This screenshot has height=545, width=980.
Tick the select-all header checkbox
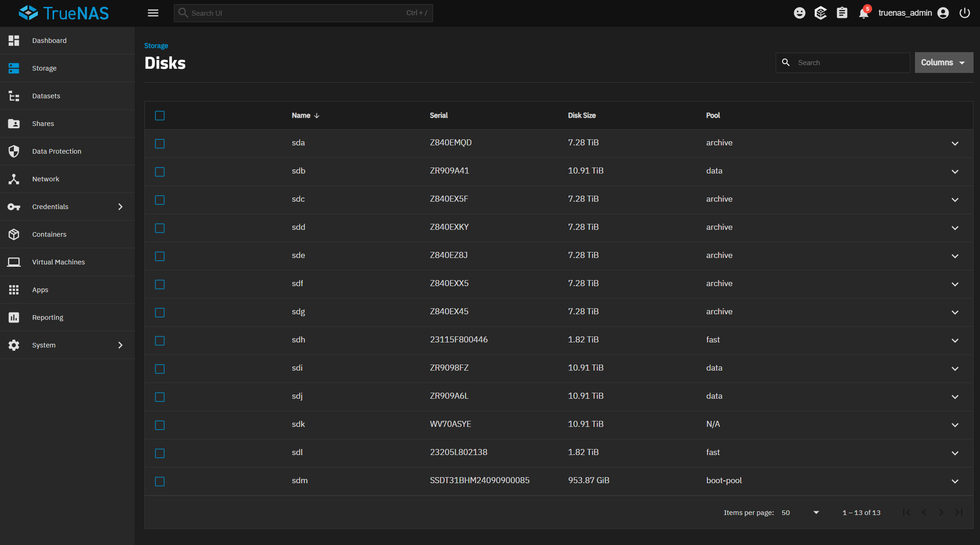(160, 115)
